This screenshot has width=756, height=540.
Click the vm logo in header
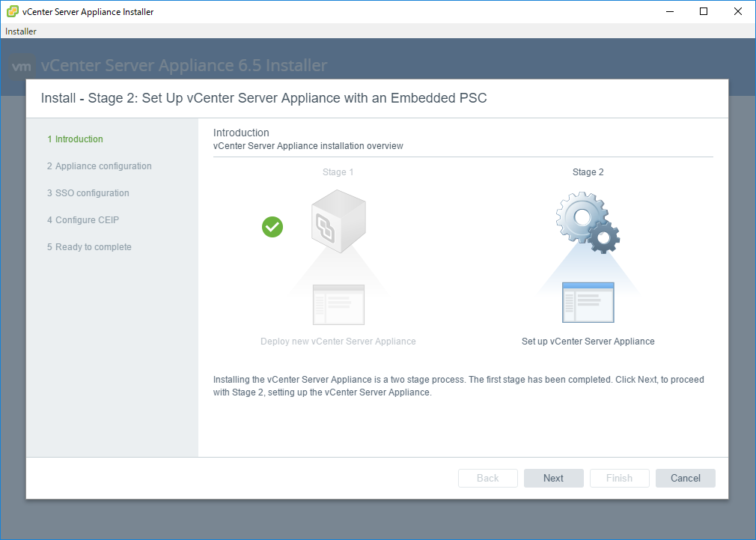[x=22, y=66]
